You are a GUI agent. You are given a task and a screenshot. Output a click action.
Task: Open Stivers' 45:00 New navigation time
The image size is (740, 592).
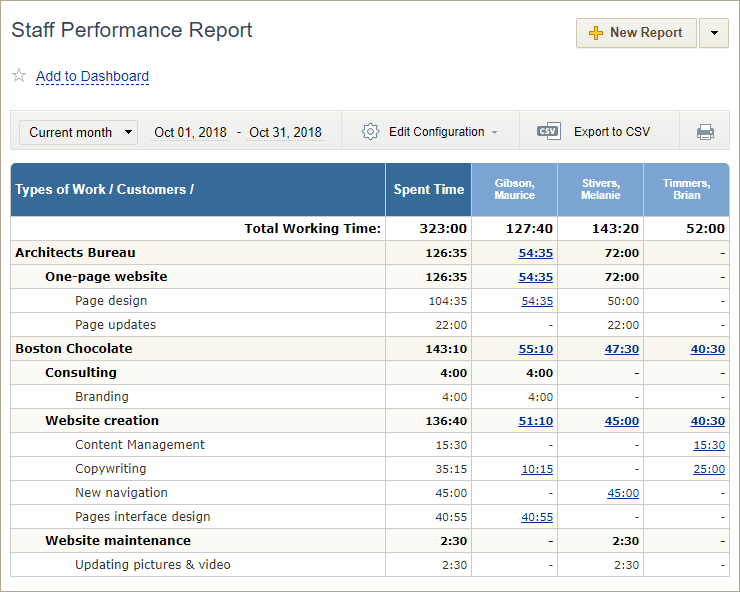coord(622,493)
